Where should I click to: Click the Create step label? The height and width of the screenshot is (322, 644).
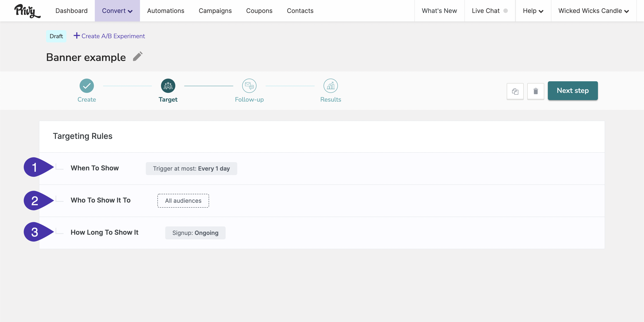[x=87, y=99]
